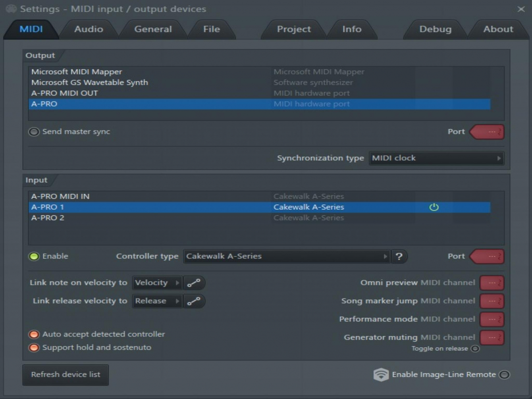
Task: Open the Project settings tab
Action: coord(294,29)
